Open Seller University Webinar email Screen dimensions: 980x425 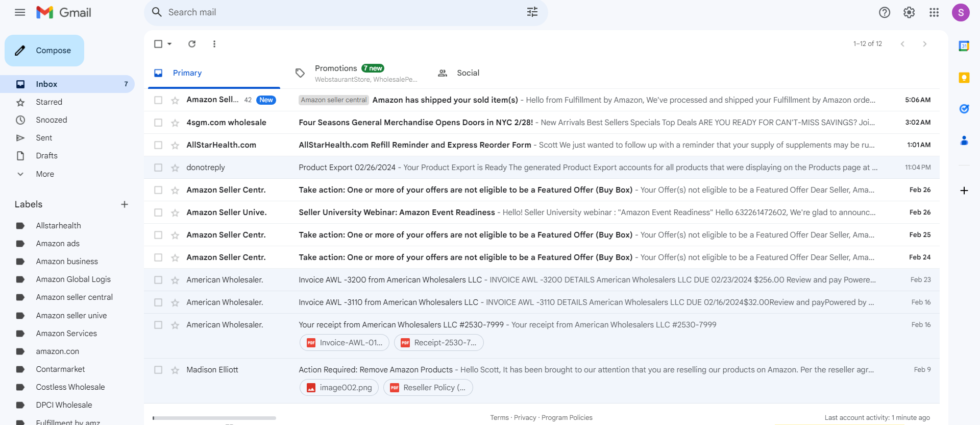(542, 212)
